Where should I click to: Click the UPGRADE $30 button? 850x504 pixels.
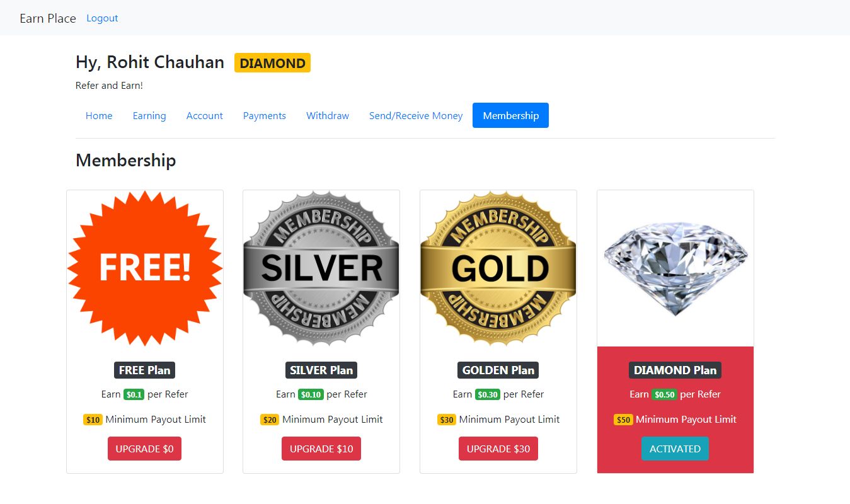click(x=498, y=449)
